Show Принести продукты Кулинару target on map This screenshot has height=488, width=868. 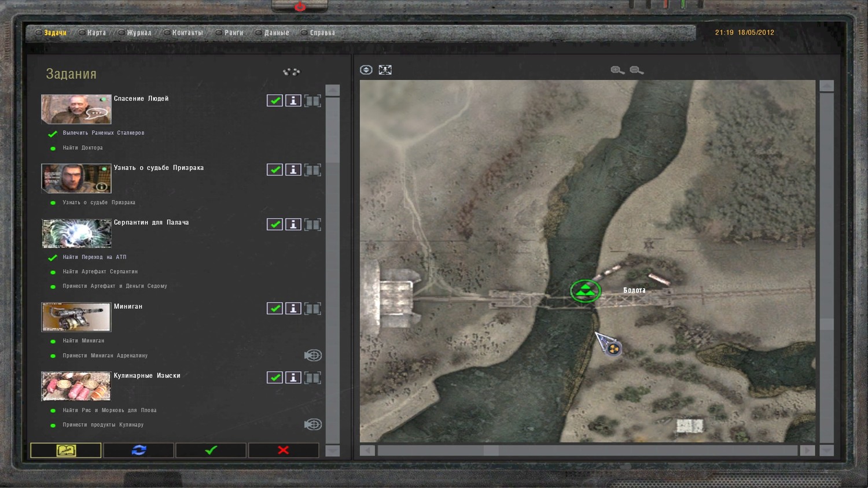pos(313,424)
